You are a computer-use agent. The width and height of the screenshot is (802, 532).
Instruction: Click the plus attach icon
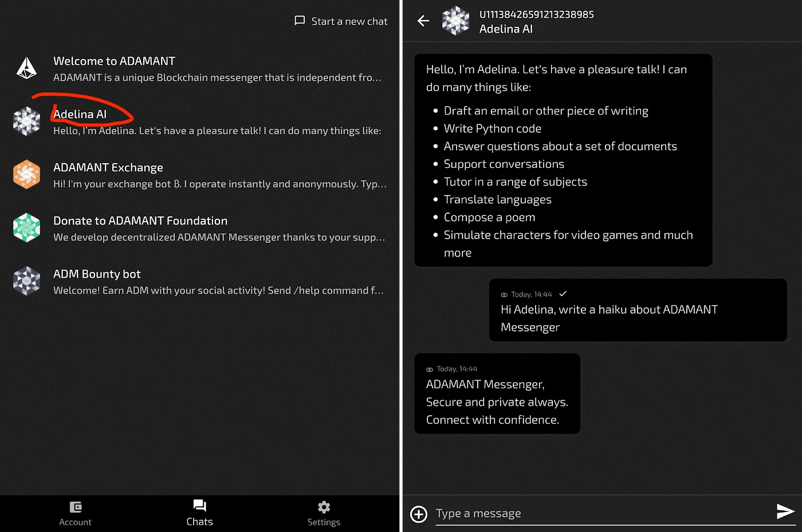419,514
